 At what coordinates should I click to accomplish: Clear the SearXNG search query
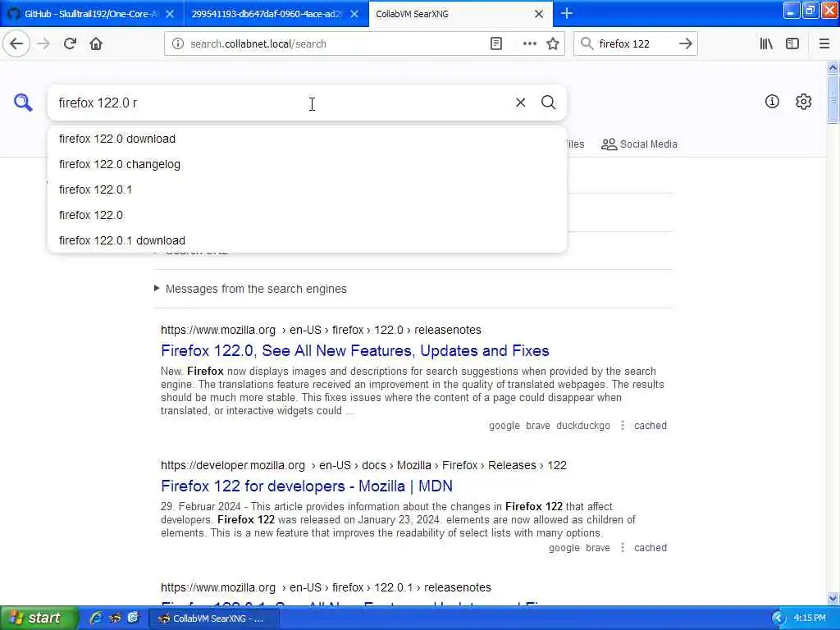coord(520,103)
